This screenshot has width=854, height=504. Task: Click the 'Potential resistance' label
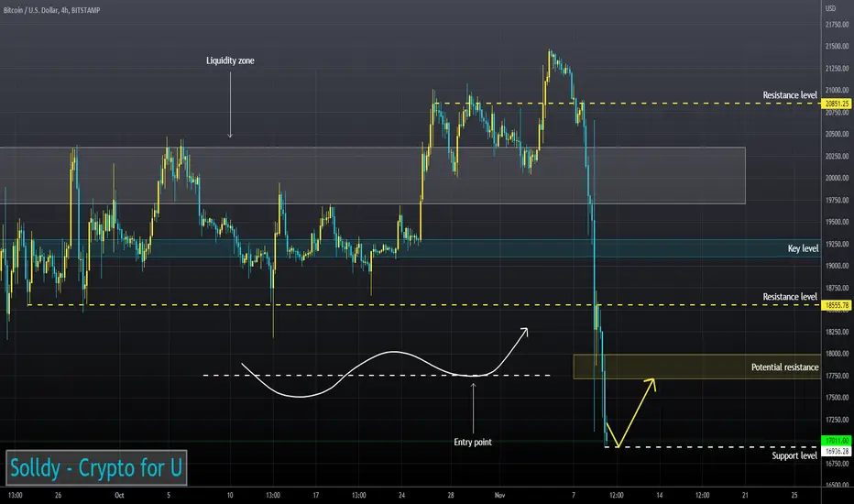pos(785,367)
